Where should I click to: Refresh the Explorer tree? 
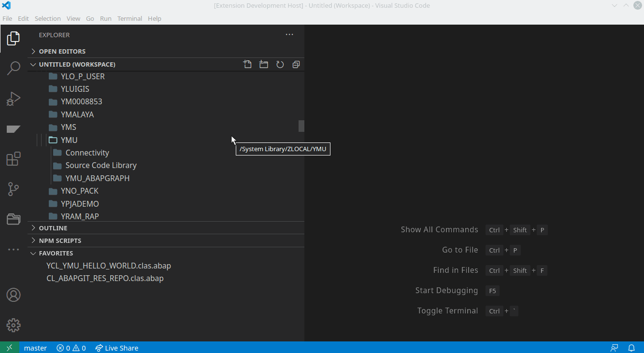point(280,64)
